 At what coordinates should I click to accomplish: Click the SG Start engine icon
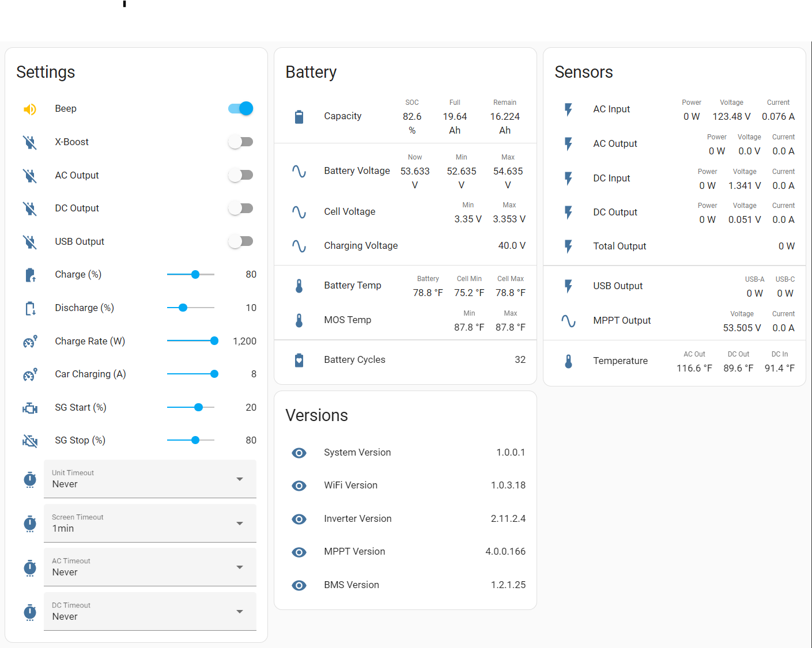[x=29, y=407]
